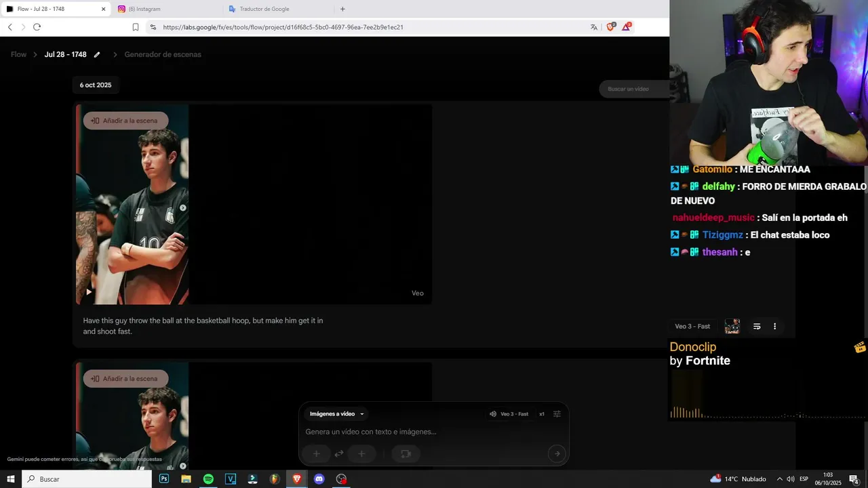Open the Brave Rewards triangle icon
The image size is (868, 488).
[x=627, y=27]
